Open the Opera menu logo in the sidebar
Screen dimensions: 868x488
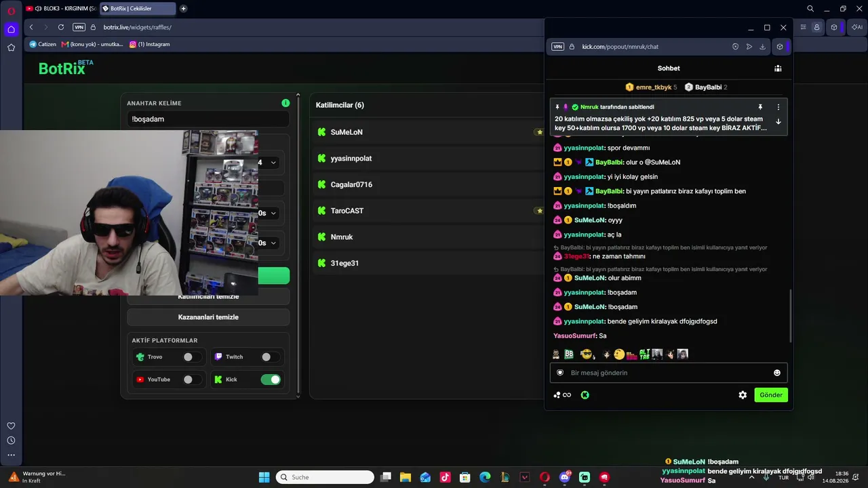(11, 10)
